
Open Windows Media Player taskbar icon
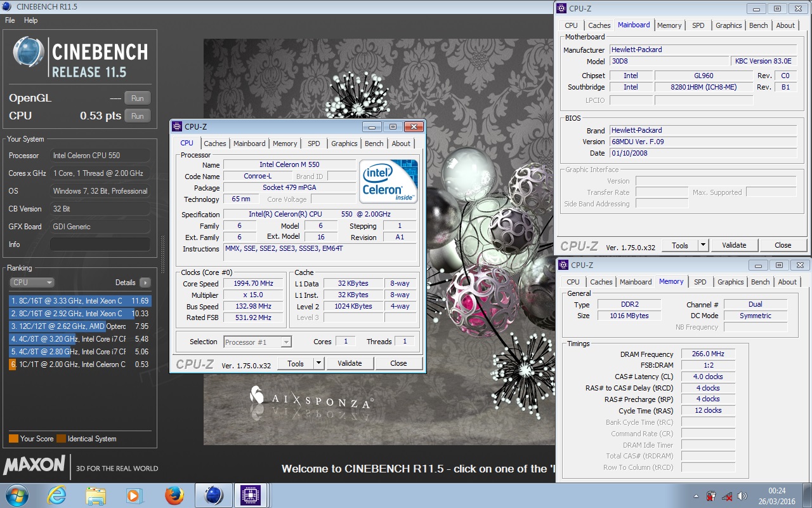[x=134, y=495]
